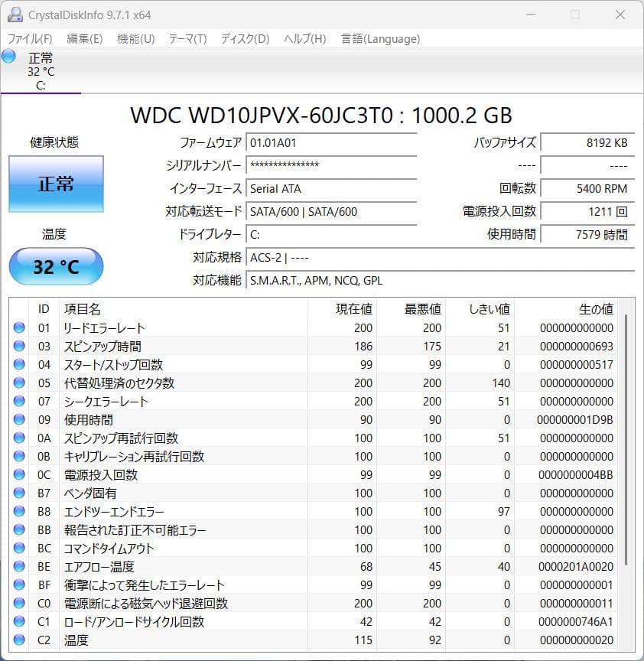Image resolution: width=644 pixels, height=661 pixels.
Task: Click the masked serial number field
Action: point(331,166)
